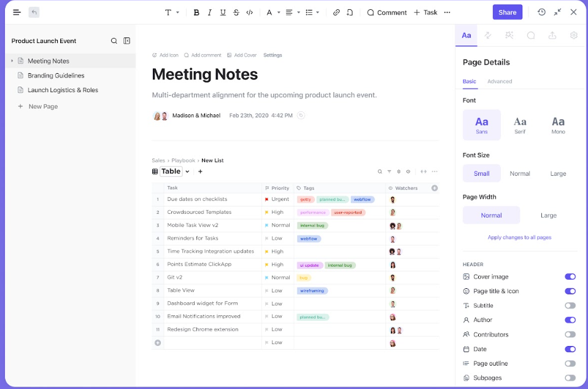Click the insert link icon
The image size is (588, 389).
click(336, 12)
